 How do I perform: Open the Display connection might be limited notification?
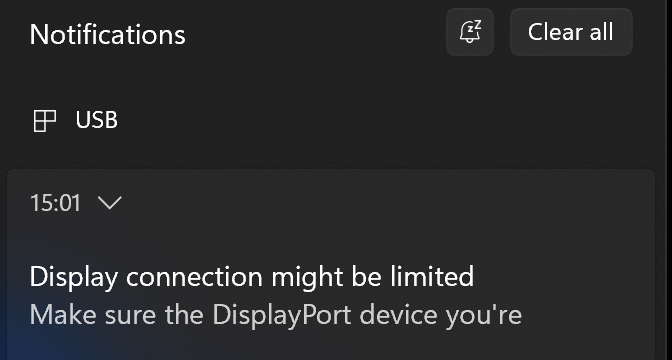[330, 264]
